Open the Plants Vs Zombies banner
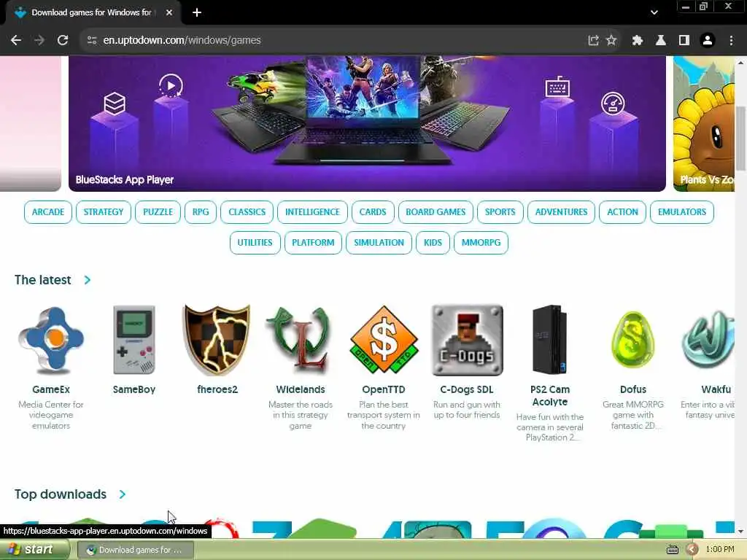This screenshot has height=560, width=747. pyautogui.click(x=704, y=124)
